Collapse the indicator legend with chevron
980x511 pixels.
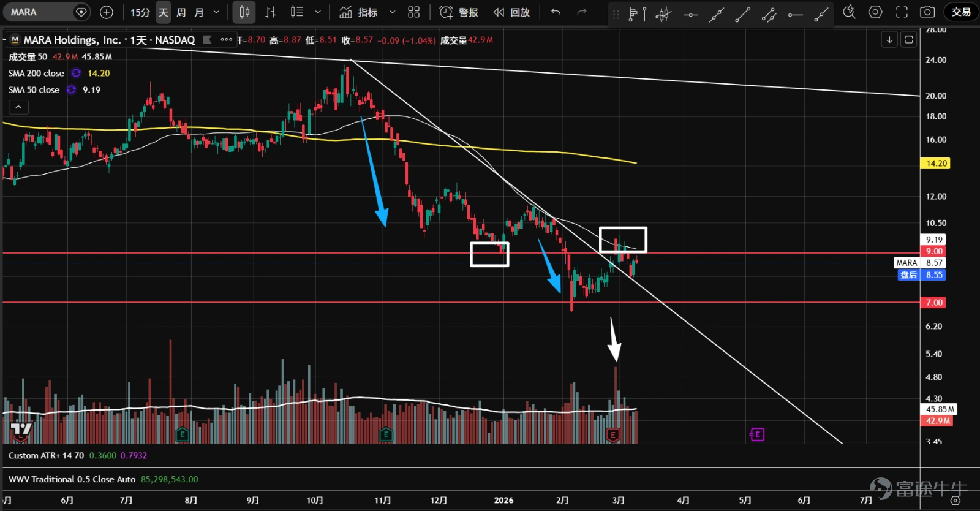[18, 107]
